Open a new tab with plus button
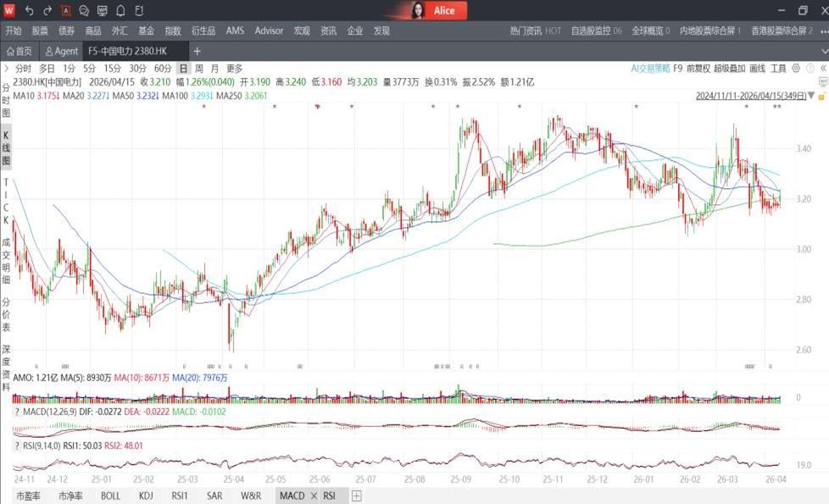Viewport: 829px width, 504px height. (197, 52)
